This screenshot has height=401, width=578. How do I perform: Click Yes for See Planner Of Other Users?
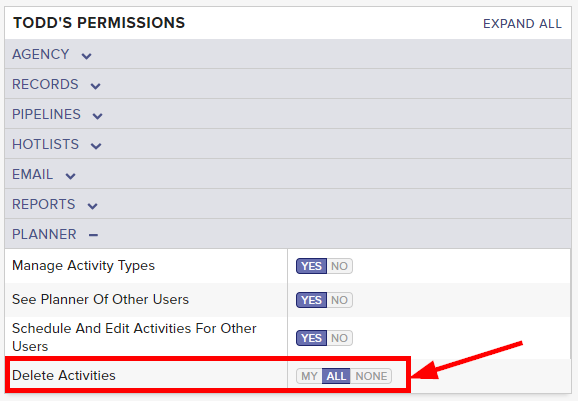tap(311, 300)
